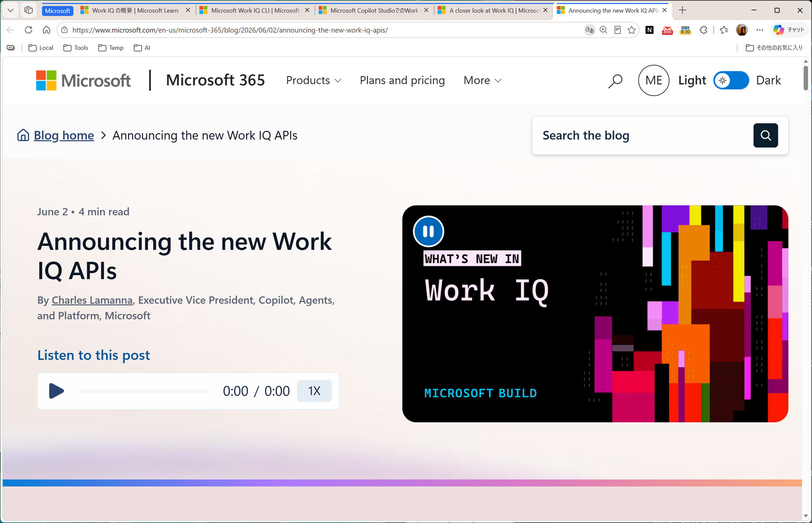
Task: Toggle the Light/Dark theme switch
Action: click(x=731, y=80)
